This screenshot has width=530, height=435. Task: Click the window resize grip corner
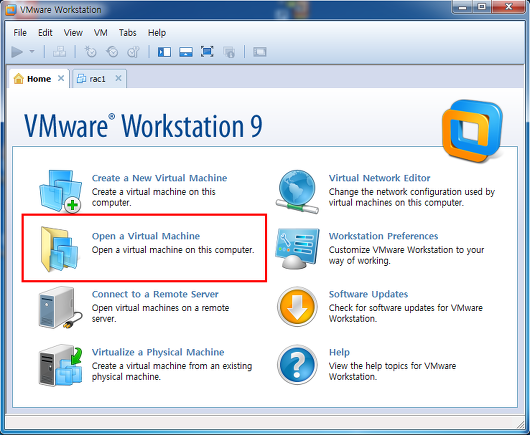[521, 424]
